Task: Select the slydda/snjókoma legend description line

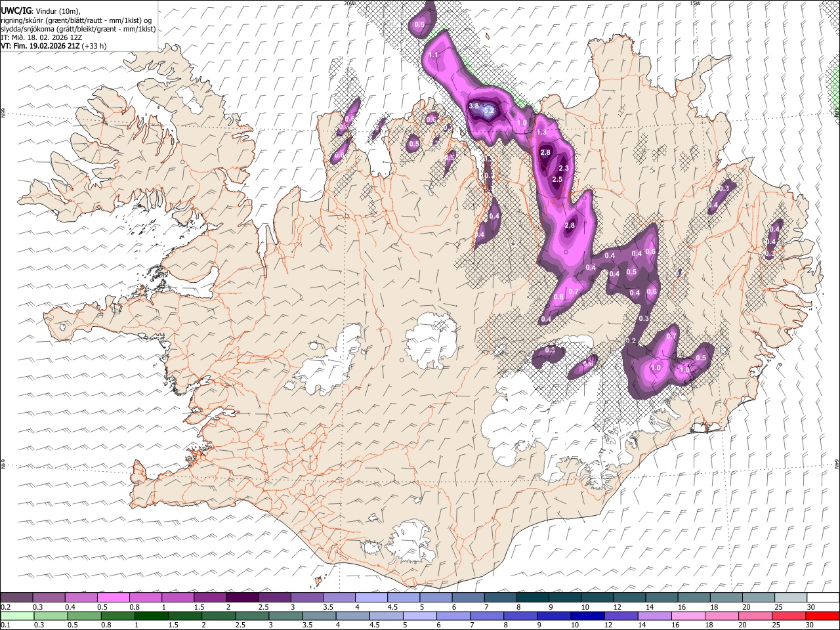Action: point(78,29)
